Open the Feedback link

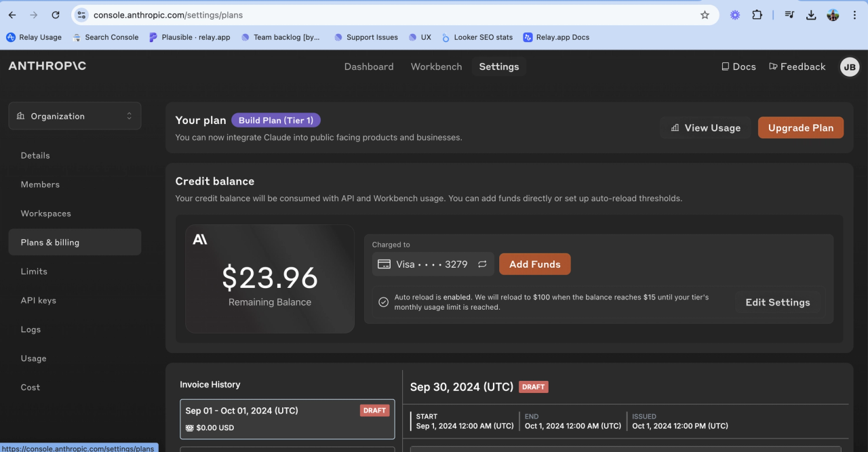[x=797, y=66]
